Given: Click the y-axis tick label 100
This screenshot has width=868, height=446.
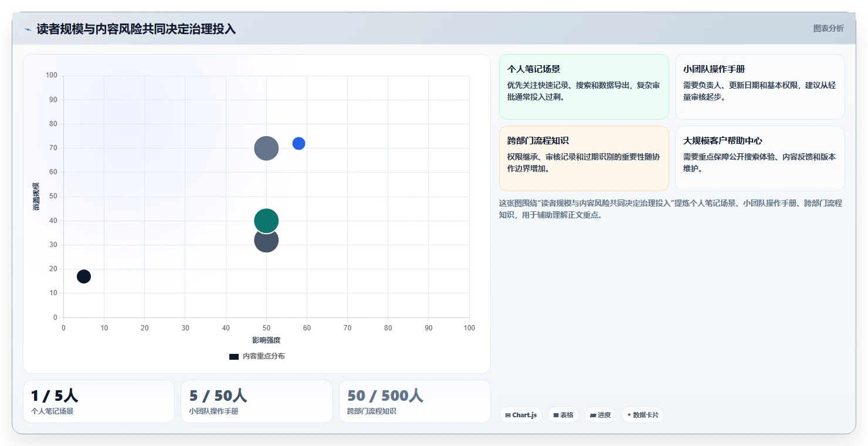Looking at the screenshot, I should [x=52, y=76].
